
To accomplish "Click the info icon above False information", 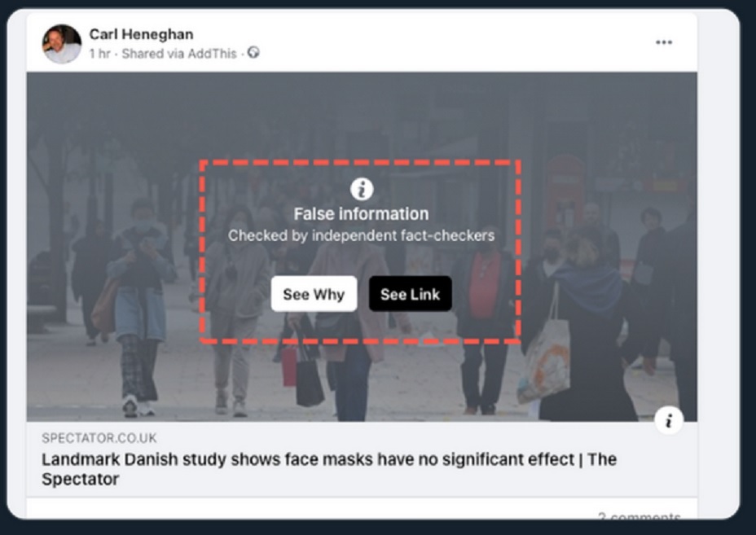I will pos(362,189).
